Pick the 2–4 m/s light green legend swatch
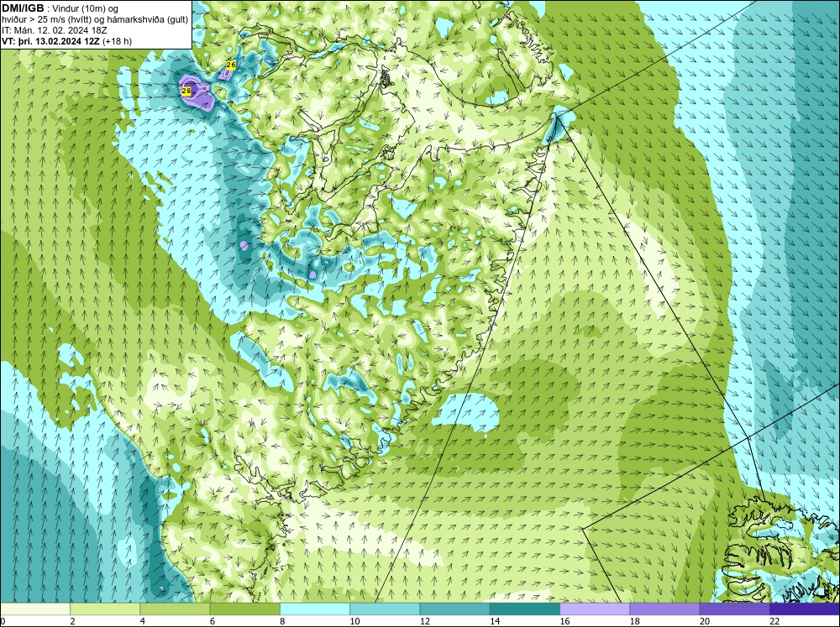 point(105,609)
